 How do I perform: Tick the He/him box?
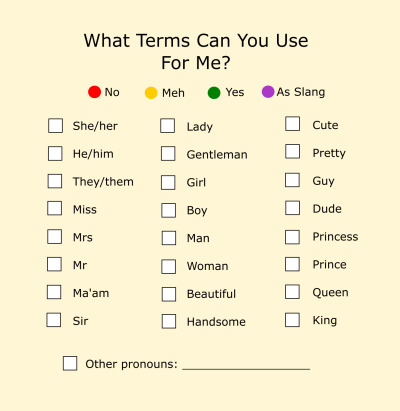click(x=55, y=154)
